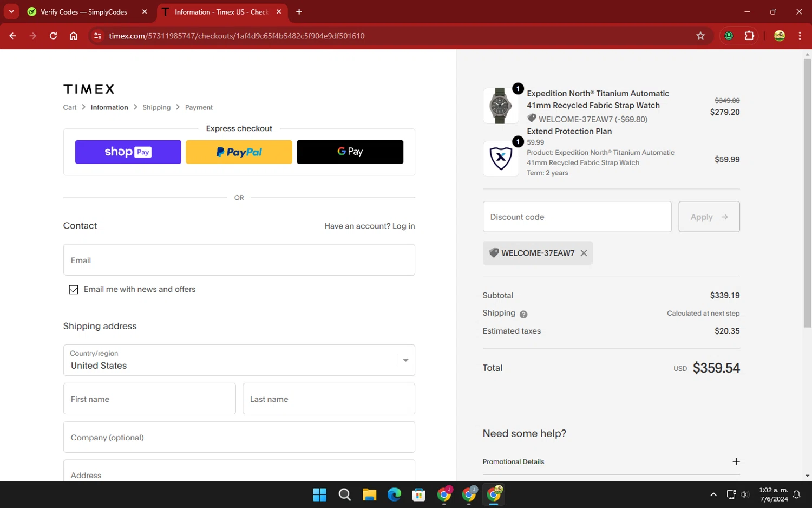Check out with Shop Pay

(128, 152)
